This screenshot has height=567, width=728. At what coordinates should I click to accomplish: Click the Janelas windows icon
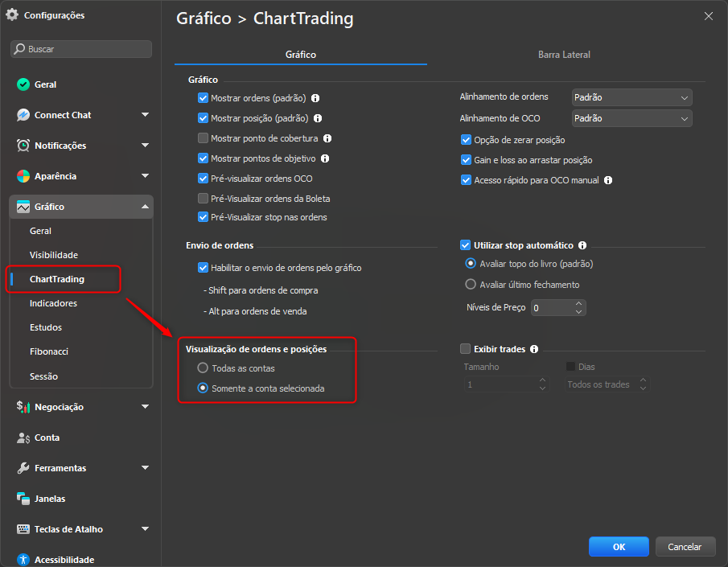[x=23, y=499]
